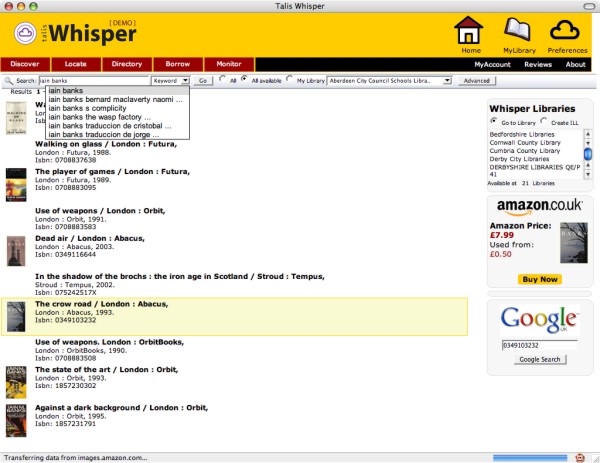Open the Reviews menu item
The width and height of the screenshot is (600, 463).
click(x=538, y=65)
